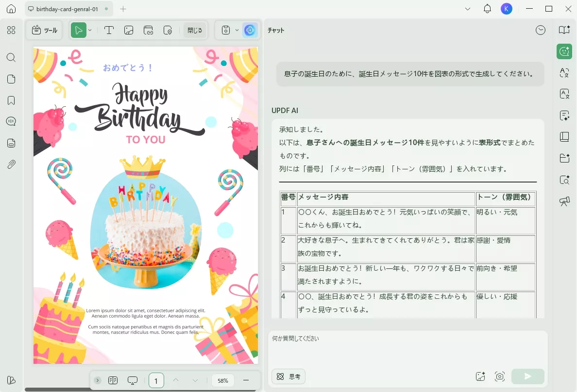Switch to presentation mode at the bottom bar

coord(132,380)
